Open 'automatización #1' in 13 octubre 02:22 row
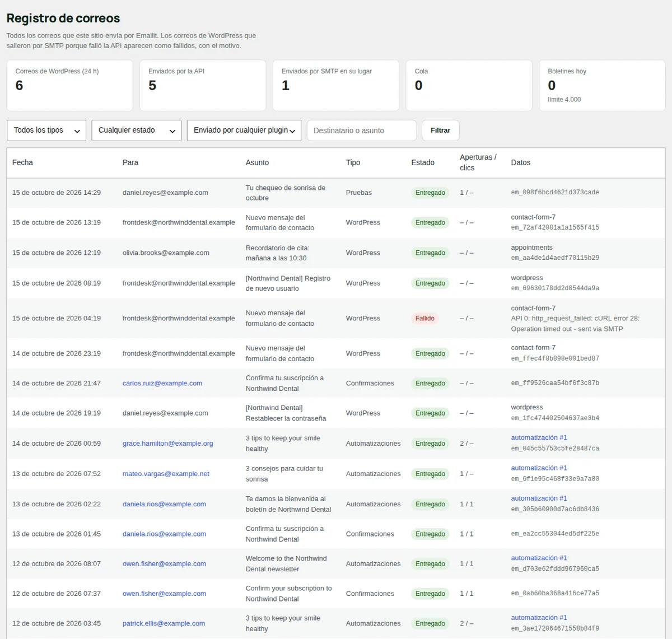Screen dimensions: 672x639 click(539, 498)
